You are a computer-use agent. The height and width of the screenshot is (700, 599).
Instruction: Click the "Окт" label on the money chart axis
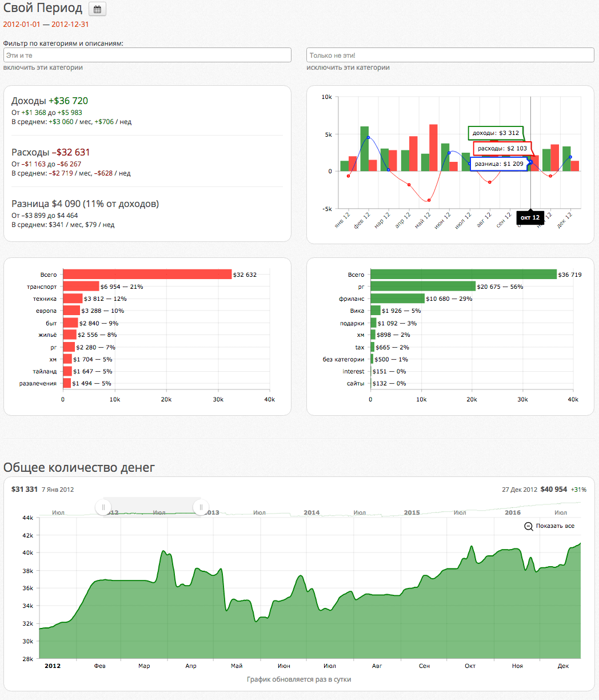tap(470, 666)
